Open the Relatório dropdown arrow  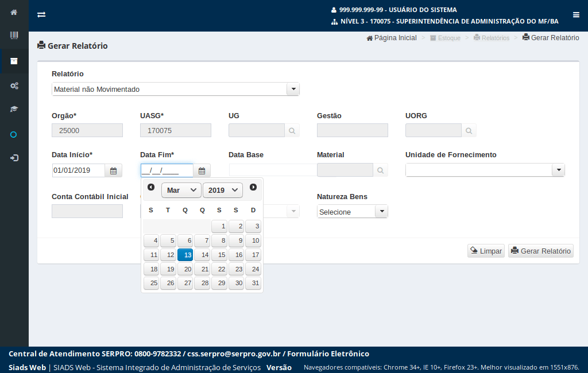293,89
